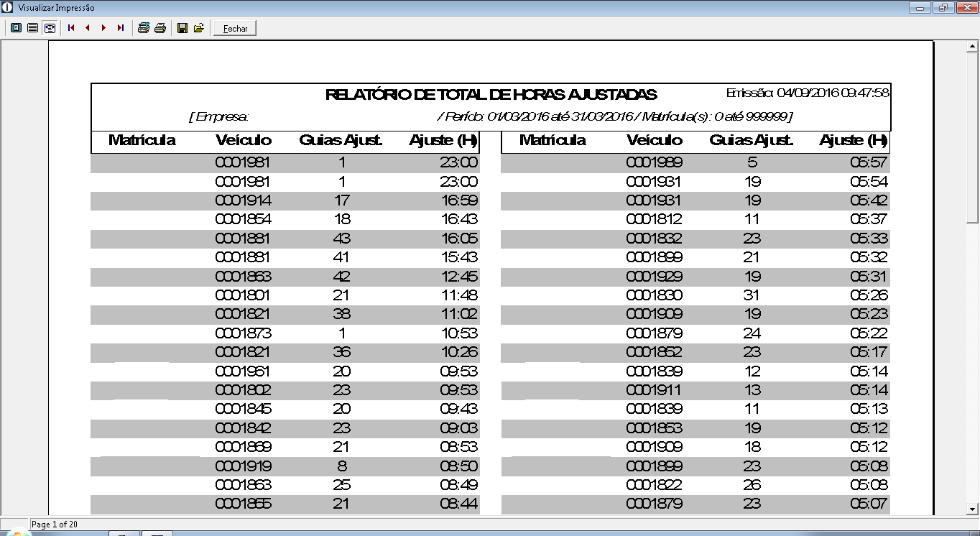Click the right Ajuste (H) column header
The height and width of the screenshot is (536, 980).
click(x=853, y=140)
